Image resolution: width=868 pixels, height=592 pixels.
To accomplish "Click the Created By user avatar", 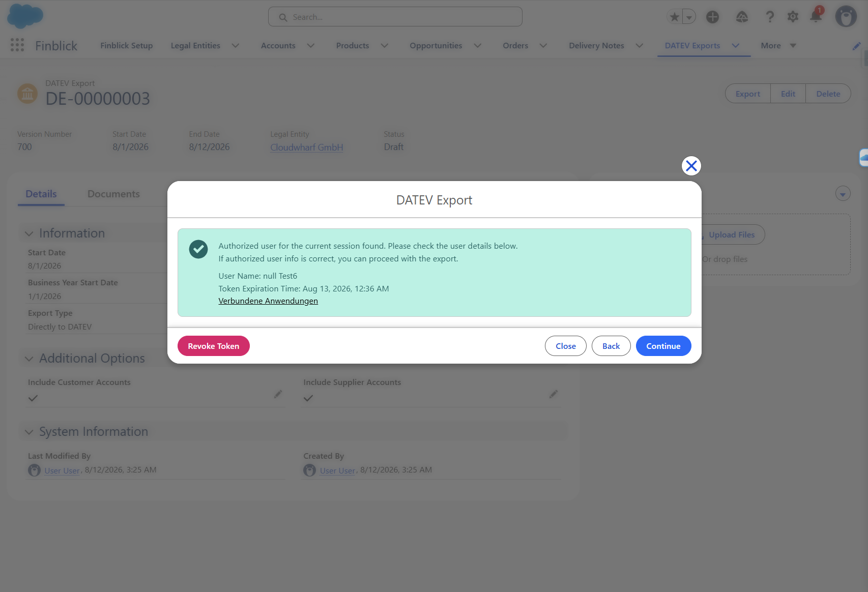I will [309, 470].
